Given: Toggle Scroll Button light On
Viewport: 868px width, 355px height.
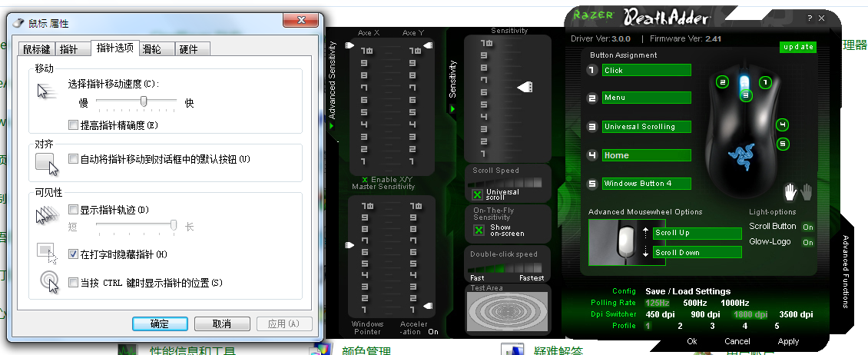Looking at the screenshot, I should [x=808, y=227].
